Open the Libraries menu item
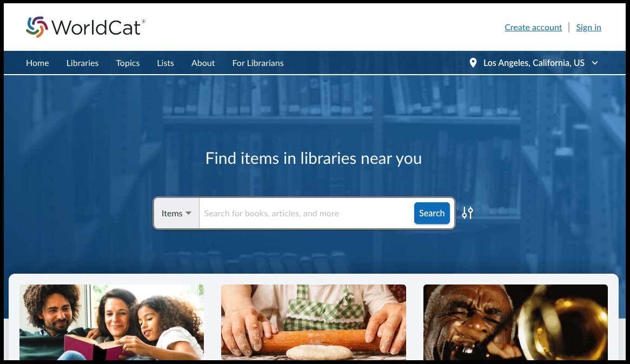This screenshot has width=630, height=364. point(82,63)
